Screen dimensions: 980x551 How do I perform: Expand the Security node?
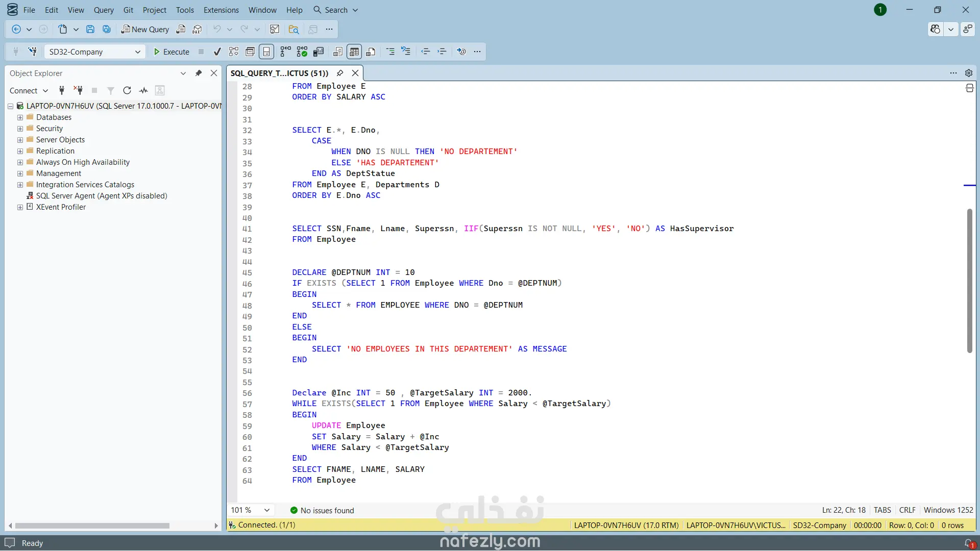20,129
